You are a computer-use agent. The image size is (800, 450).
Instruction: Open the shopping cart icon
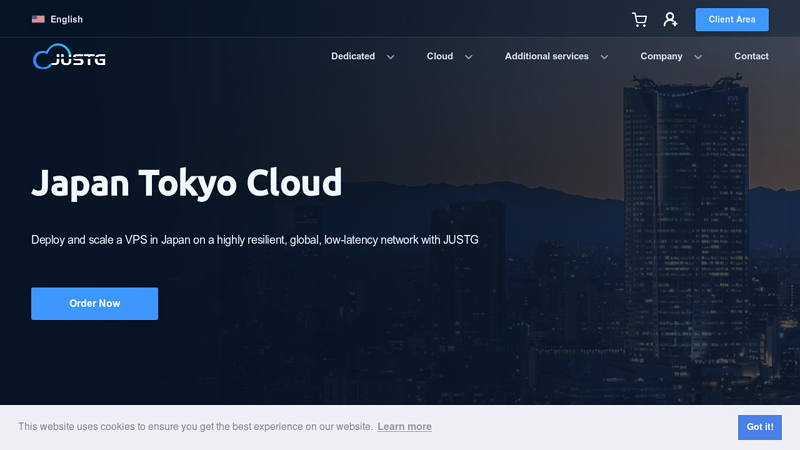coord(639,19)
